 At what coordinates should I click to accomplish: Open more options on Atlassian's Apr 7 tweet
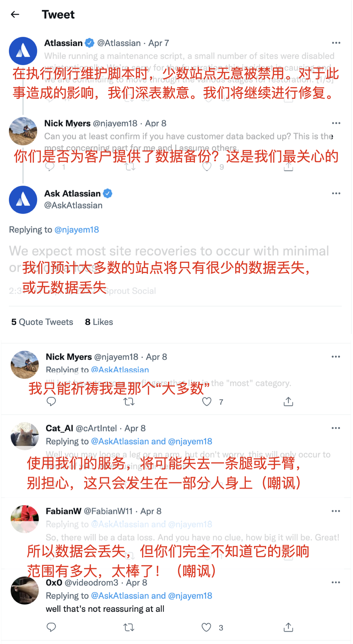point(336,43)
